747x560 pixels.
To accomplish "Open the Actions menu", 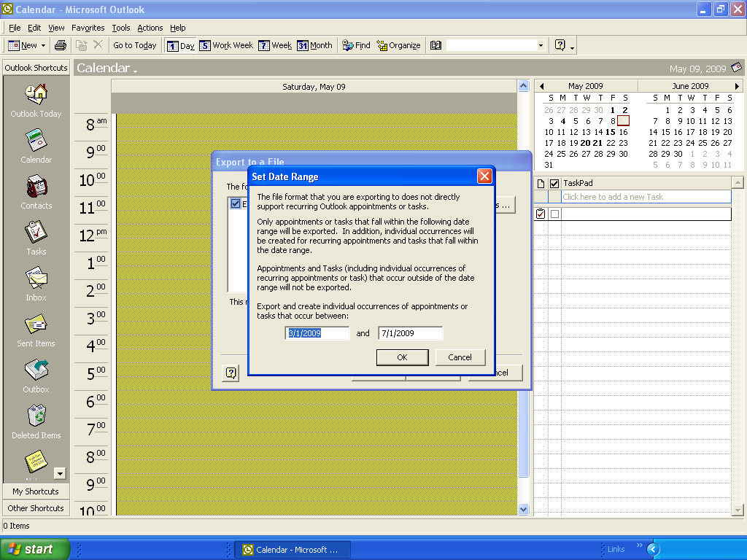I will click(x=150, y=28).
